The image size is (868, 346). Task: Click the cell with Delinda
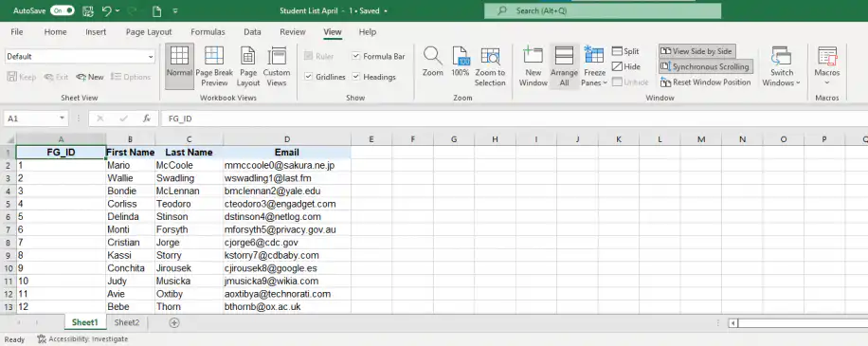pos(130,216)
